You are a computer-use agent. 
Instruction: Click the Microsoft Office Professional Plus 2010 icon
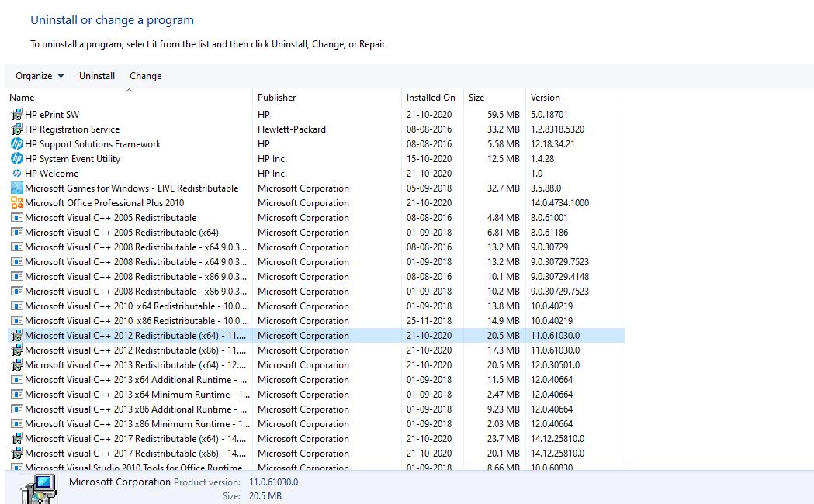16,202
